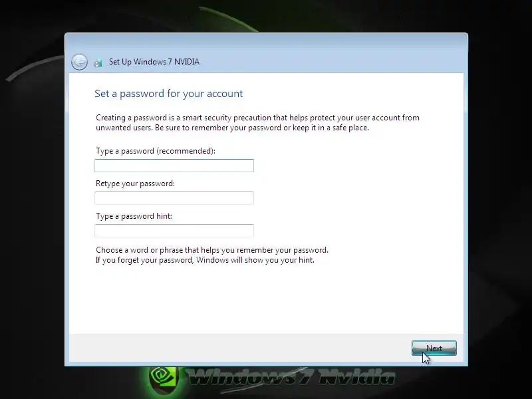Click the 'If you forget your password' line
532x399 pixels.
tap(205, 260)
